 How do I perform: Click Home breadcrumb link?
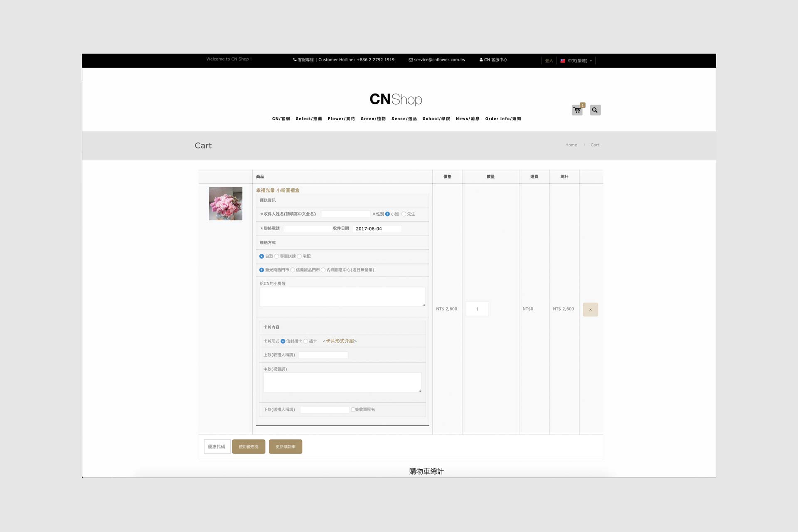point(571,145)
